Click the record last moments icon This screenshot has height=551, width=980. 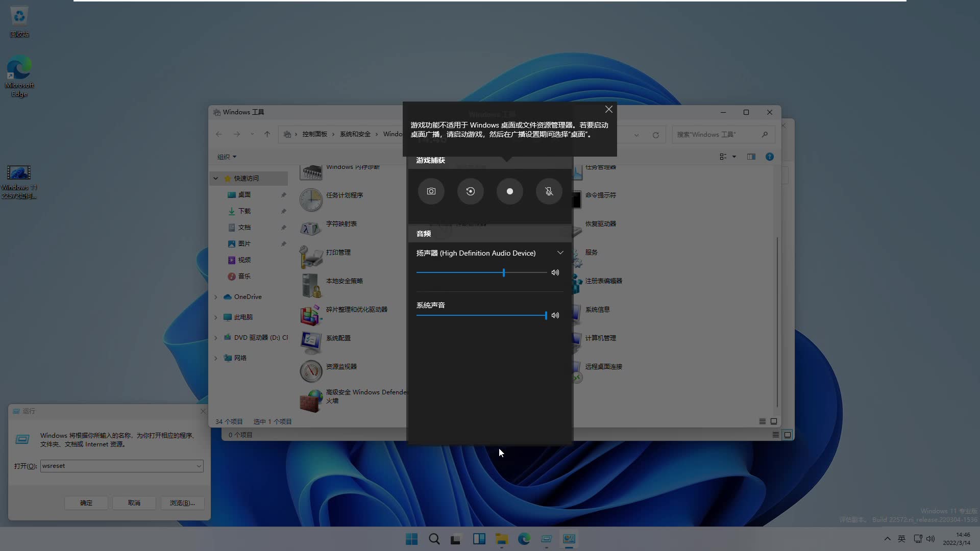point(470,191)
